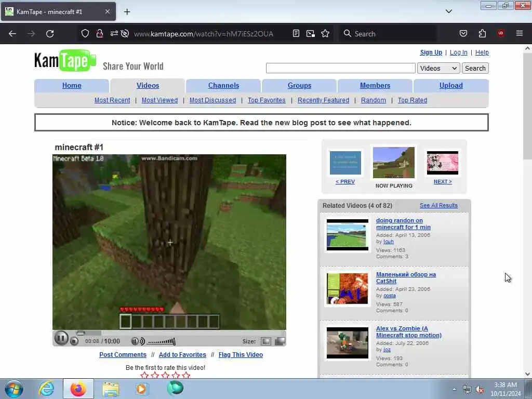Open the Firefox extensions puzzle icon
This screenshot has height=399, width=532.
(x=482, y=33)
